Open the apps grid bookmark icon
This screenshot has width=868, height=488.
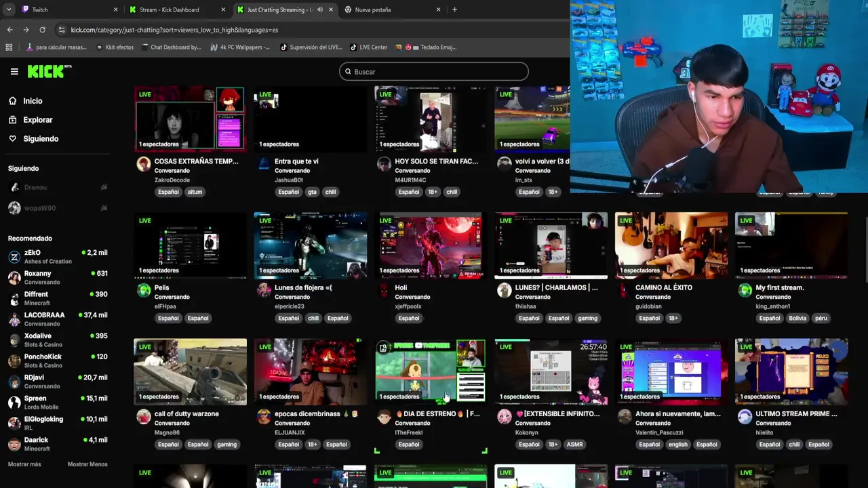[x=9, y=47]
